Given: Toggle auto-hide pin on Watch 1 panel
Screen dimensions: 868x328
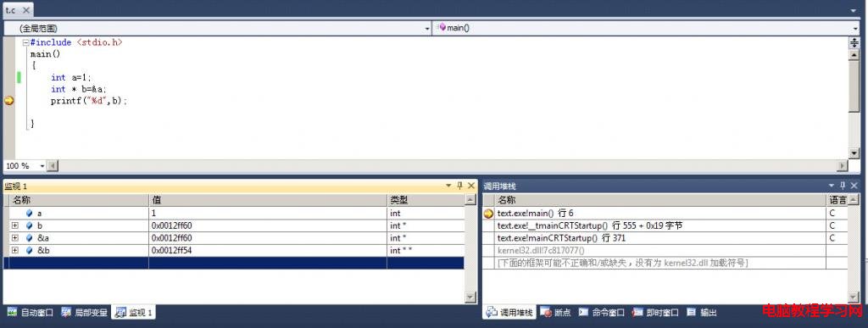Looking at the screenshot, I should point(459,186).
